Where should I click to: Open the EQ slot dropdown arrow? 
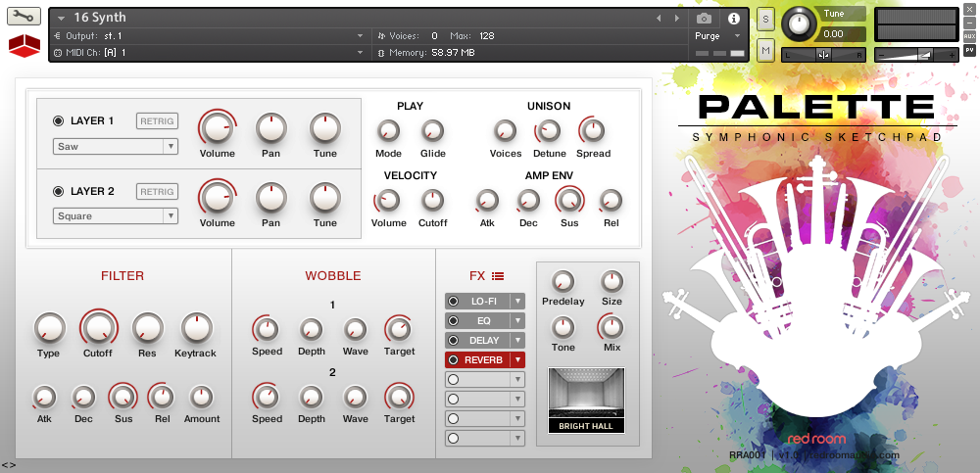pos(517,320)
